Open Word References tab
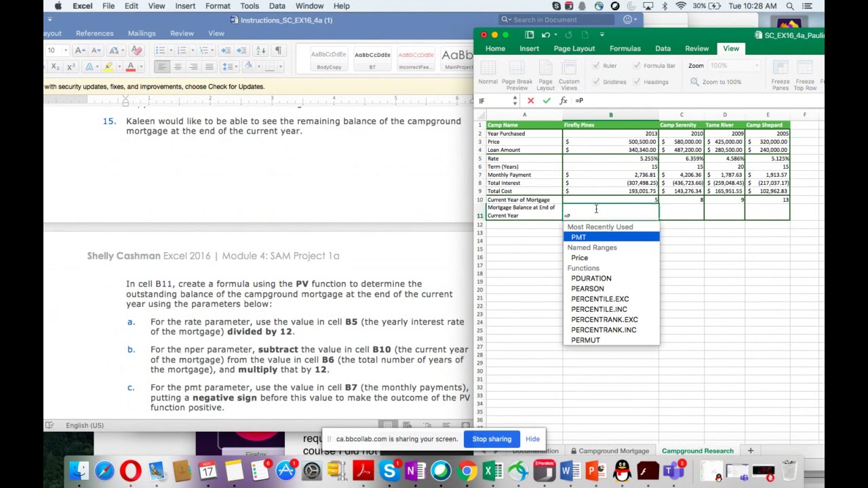Image resolution: width=868 pixels, height=488 pixels. pos(94,33)
